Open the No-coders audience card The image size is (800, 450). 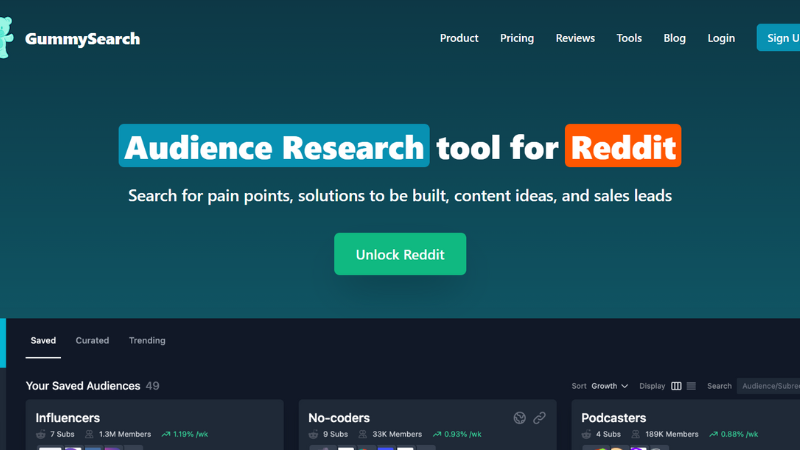(x=428, y=424)
